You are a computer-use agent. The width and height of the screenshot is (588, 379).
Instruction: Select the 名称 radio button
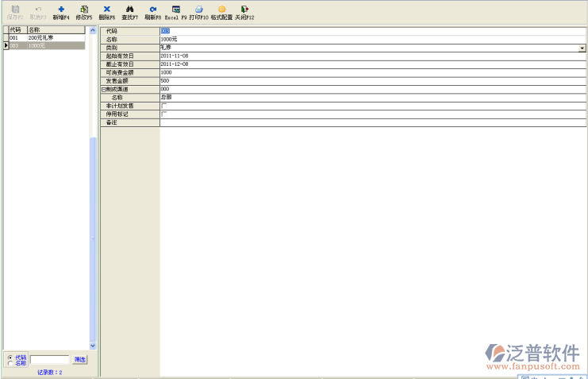[x=10, y=363]
